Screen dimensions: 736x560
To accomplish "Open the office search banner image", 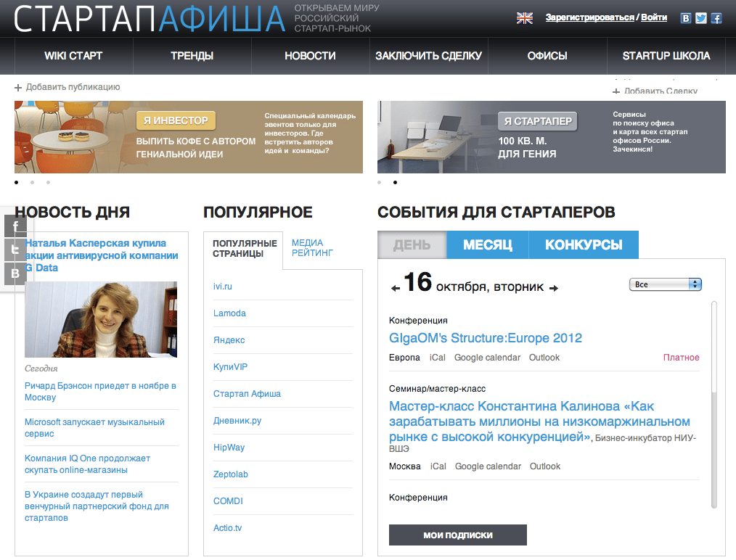I will tap(552, 137).
